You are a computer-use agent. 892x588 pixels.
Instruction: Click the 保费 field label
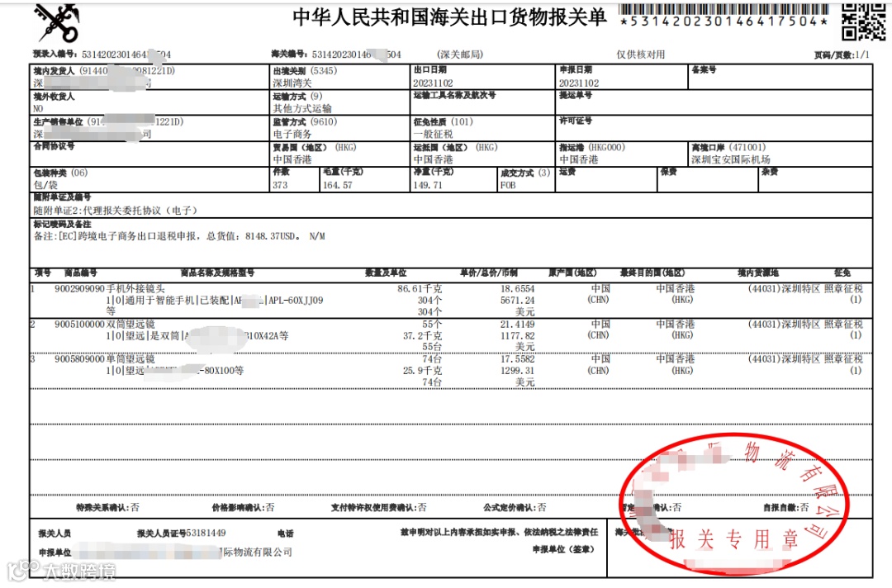point(668,172)
